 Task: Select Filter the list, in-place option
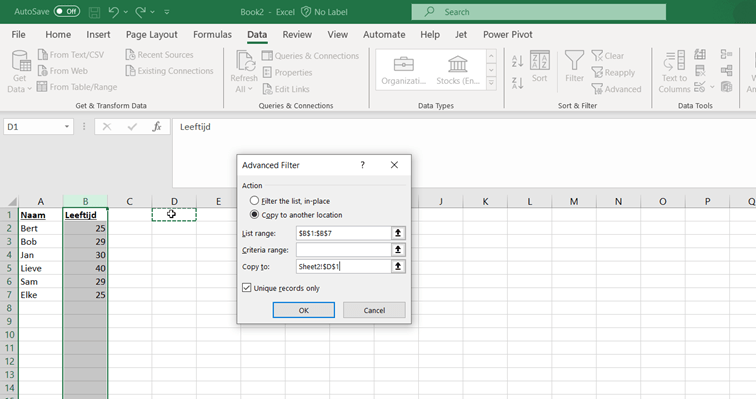pos(254,200)
